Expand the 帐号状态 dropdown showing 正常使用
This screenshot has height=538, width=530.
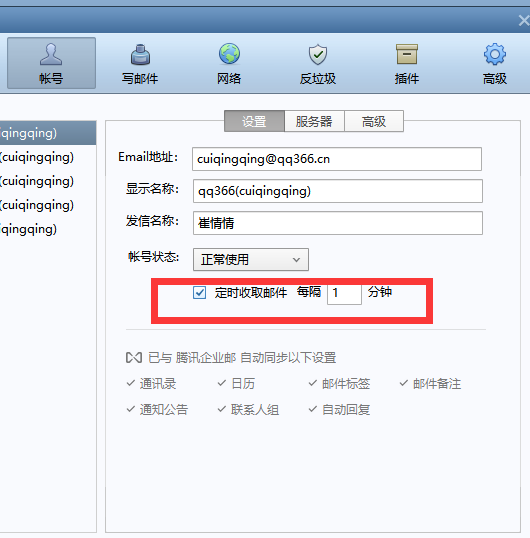point(251,260)
